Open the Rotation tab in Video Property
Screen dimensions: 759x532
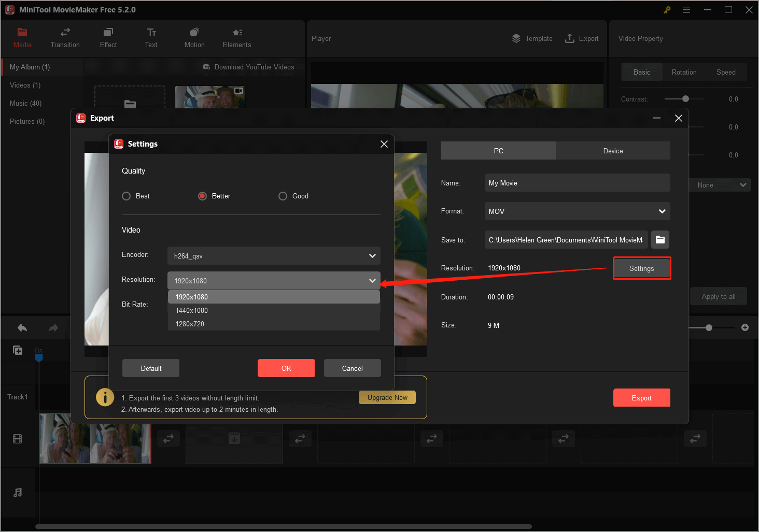684,71
